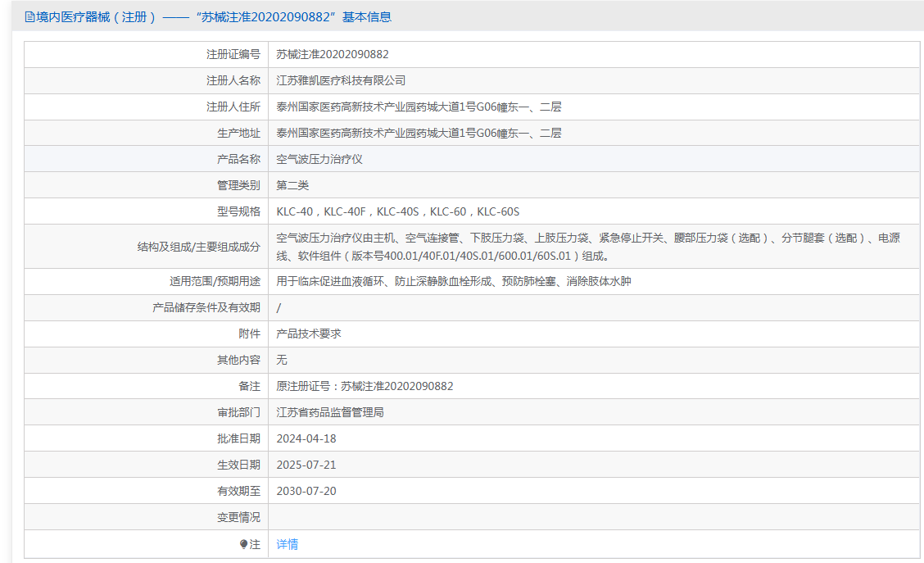924x563 pixels.
Task: Click the 备注 label
Action: point(249,386)
